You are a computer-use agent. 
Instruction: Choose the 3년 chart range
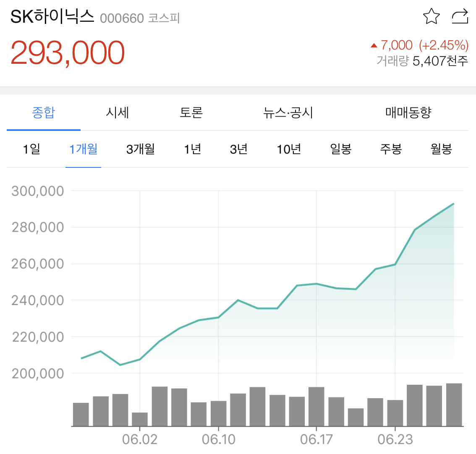click(238, 149)
